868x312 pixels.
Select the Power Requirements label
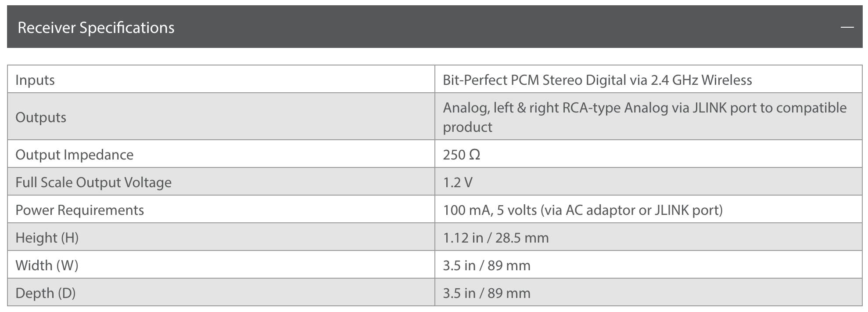tap(79, 210)
